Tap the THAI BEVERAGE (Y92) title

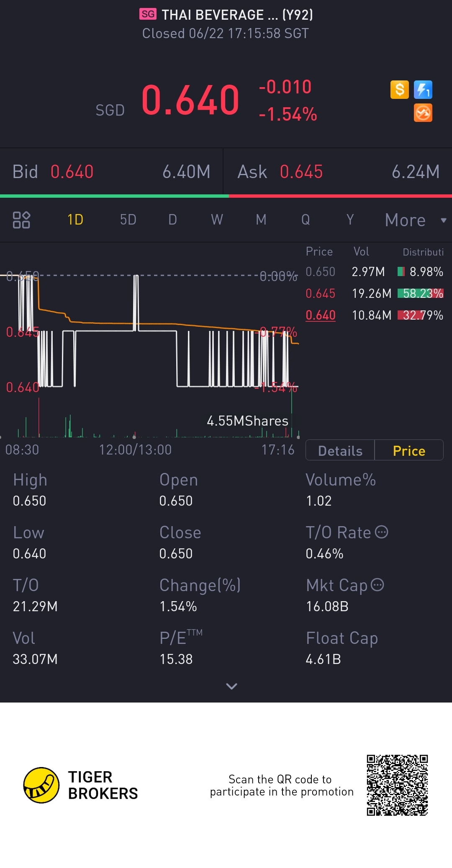237,15
